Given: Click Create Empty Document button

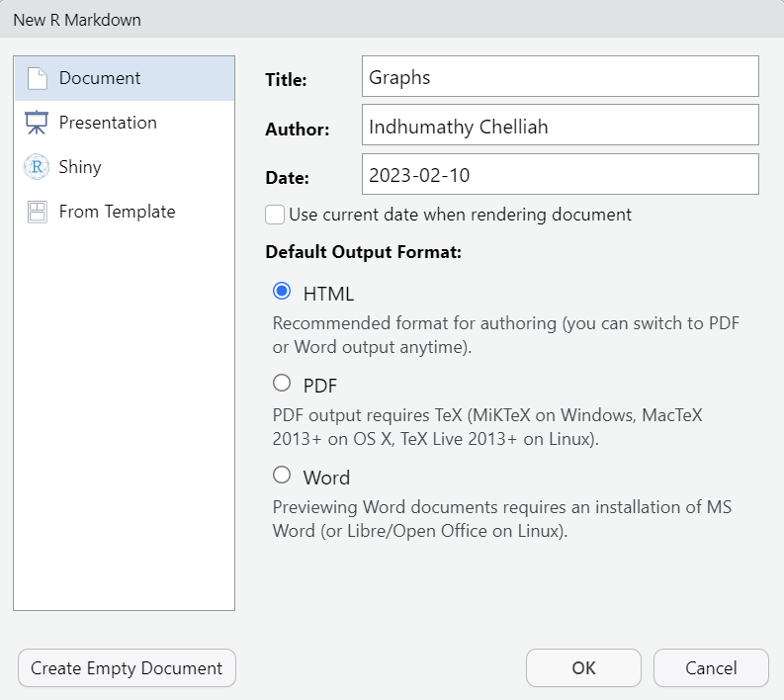Looking at the screenshot, I should [x=127, y=668].
